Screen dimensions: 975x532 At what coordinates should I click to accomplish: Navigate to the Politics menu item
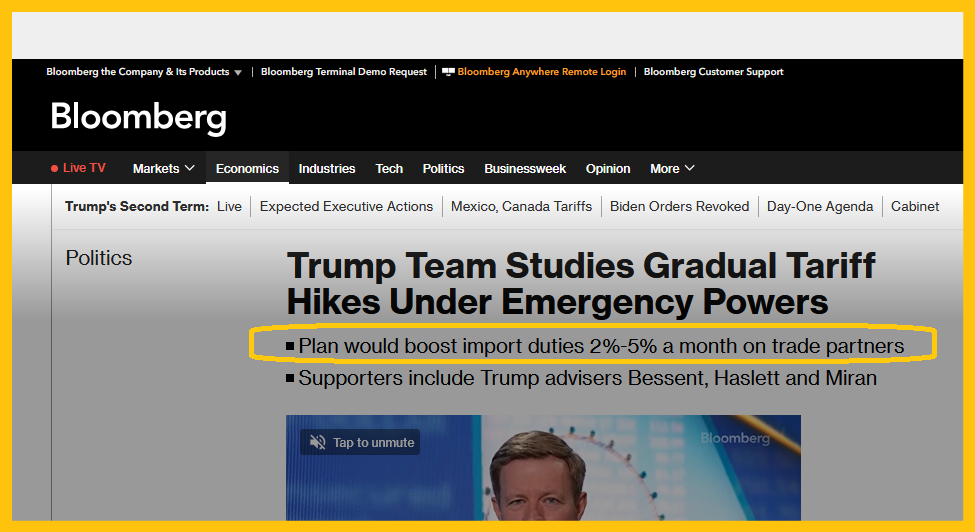coord(443,169)
